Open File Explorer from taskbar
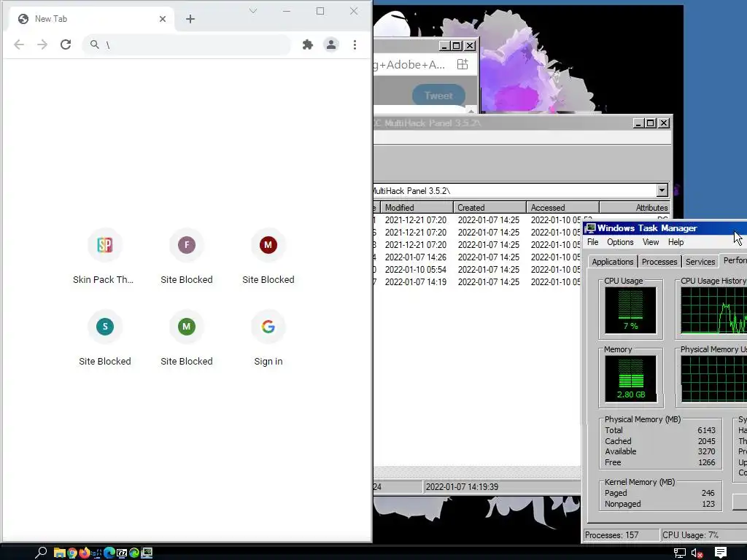747x560 pixels. pos(60,553)
